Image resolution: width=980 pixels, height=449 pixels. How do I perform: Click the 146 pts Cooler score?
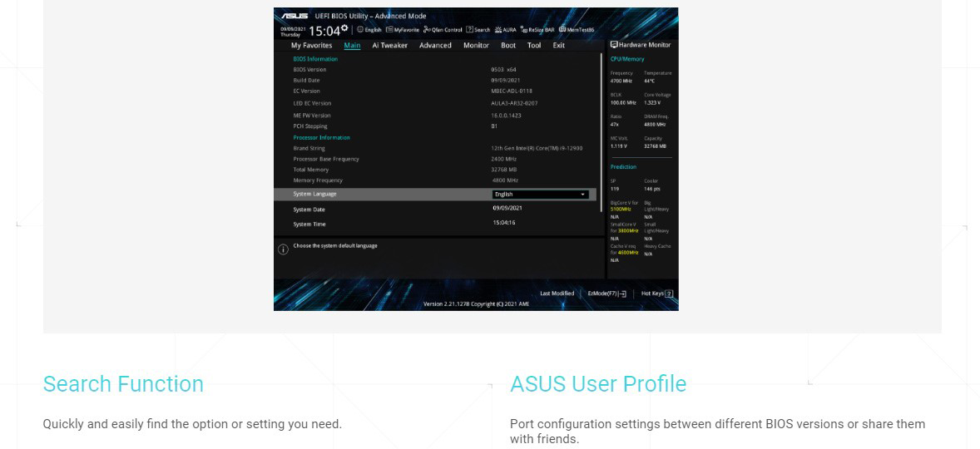click(x=652, y=189)
